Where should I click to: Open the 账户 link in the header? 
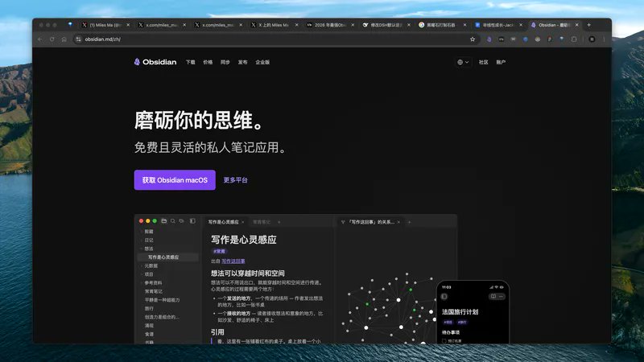click(x=501, y=63)
